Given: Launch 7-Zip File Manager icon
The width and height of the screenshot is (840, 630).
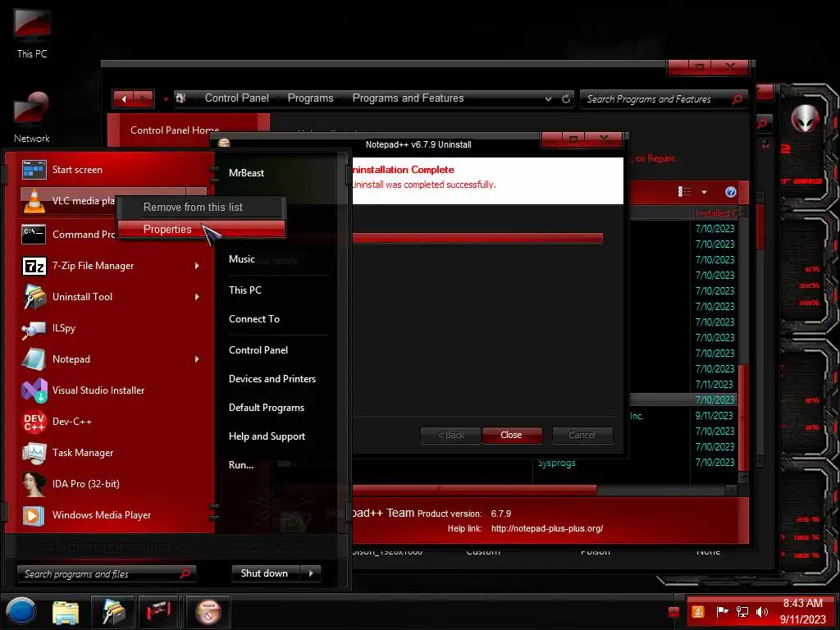Looking at the screenshot, I should click(34, 266).
